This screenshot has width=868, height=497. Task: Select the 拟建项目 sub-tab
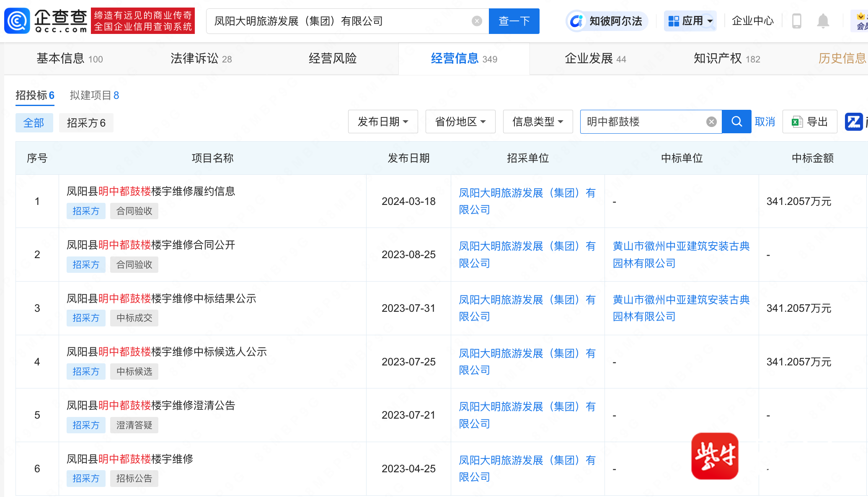pos(94,95)
